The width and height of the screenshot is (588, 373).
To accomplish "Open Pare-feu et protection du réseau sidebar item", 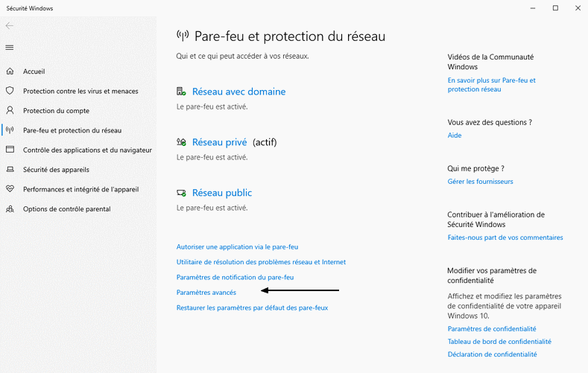I will [x=72, y=130].
